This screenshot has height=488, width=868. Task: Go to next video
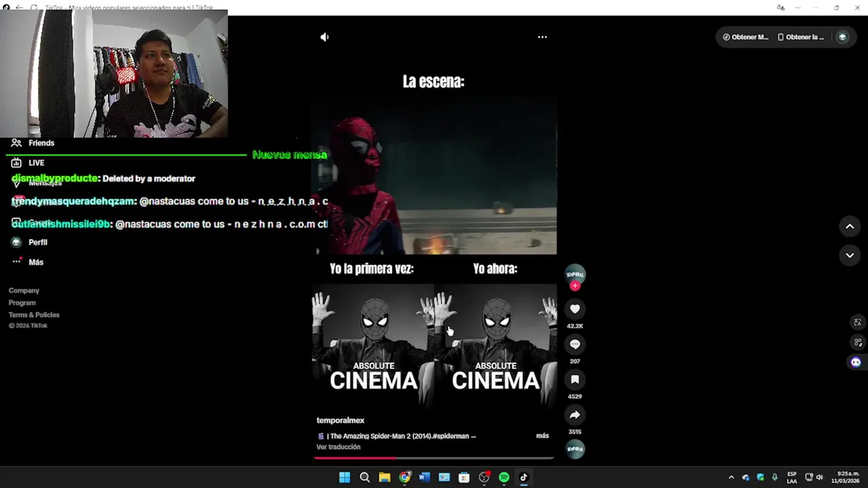[x=850, y=256]
